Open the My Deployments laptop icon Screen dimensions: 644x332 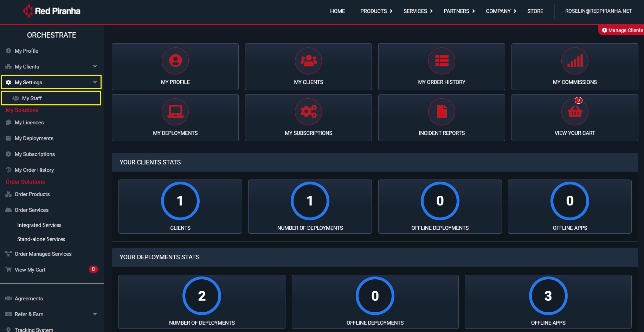tap(175, 112)
